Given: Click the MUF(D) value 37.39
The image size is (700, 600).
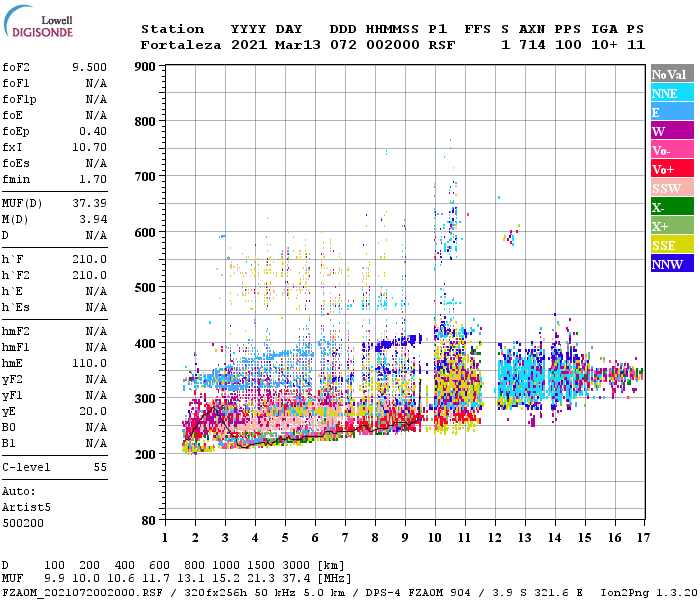Looking at the screenshot, I should click(x=89, y=203).
